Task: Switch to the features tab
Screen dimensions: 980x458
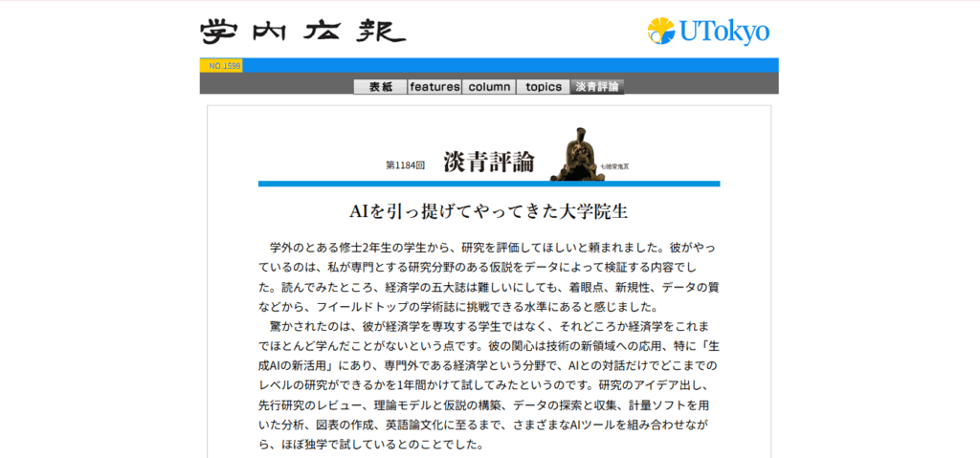Action: click(x=434, y=87)
